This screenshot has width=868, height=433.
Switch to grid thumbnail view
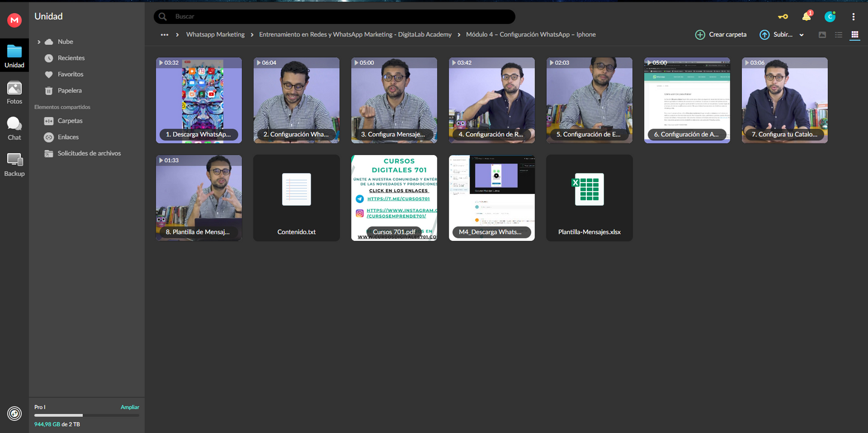tap(855, 35)
